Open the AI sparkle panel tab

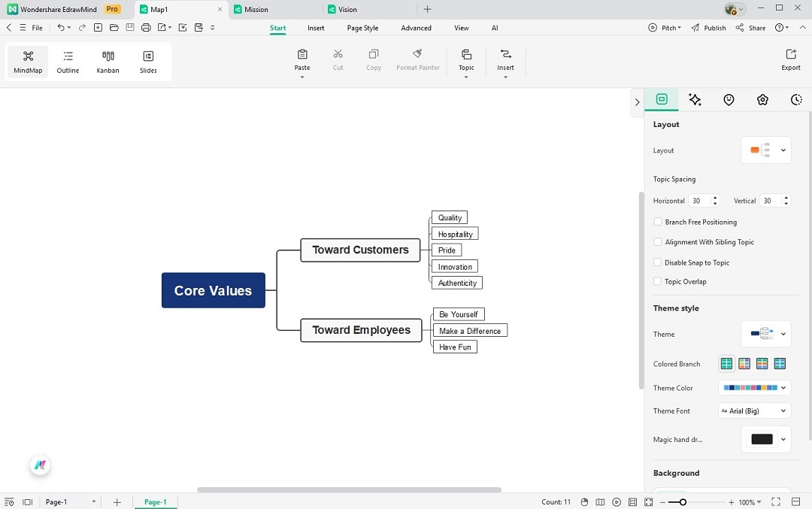695,99
